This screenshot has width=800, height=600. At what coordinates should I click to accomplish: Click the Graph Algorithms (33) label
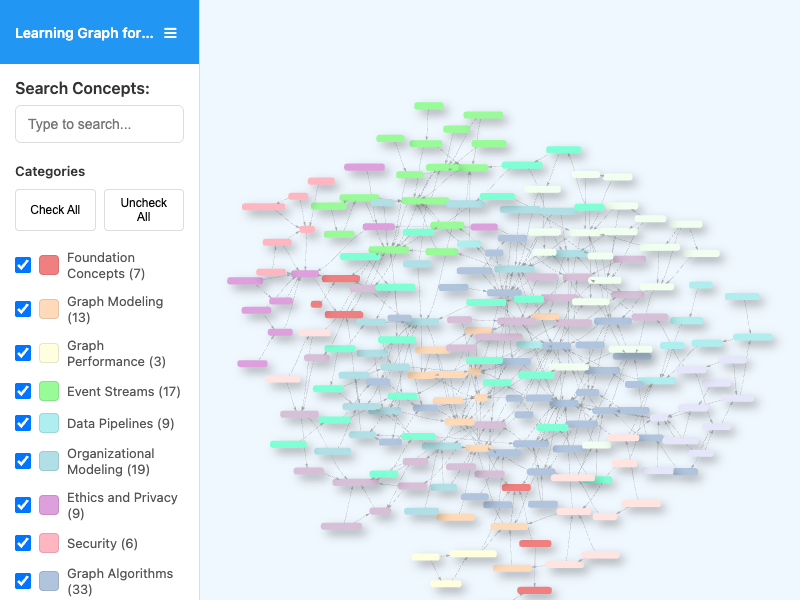pos(120,581)
